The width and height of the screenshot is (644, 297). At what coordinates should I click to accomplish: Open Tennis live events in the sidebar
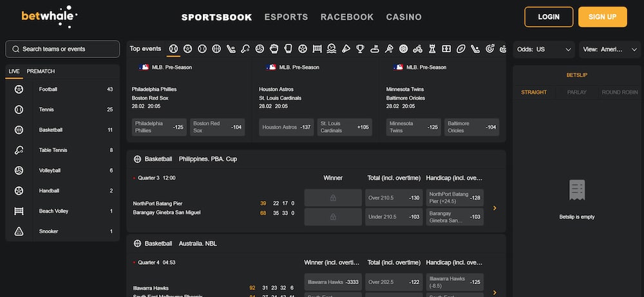coord(62,110)
